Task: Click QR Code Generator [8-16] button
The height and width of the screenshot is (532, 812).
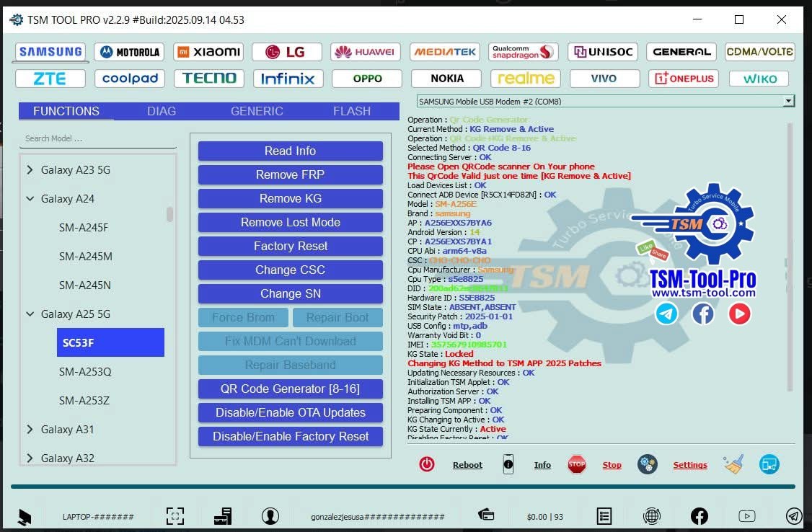Action: coord(291,389)
